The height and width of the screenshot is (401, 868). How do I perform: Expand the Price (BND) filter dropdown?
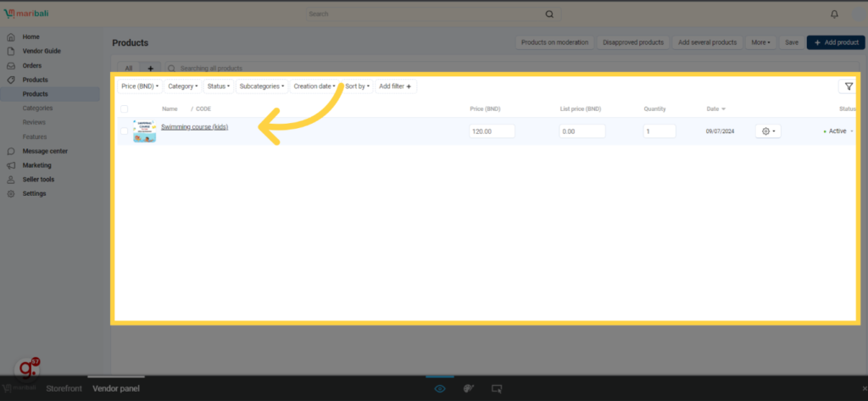click(x=140, y=86)
